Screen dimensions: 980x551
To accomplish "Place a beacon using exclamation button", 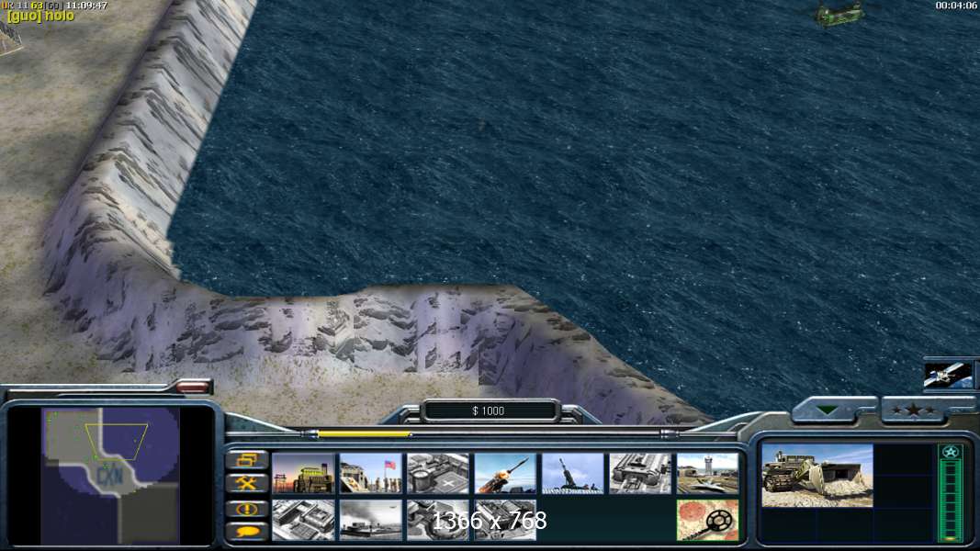I will coord(247,508).
